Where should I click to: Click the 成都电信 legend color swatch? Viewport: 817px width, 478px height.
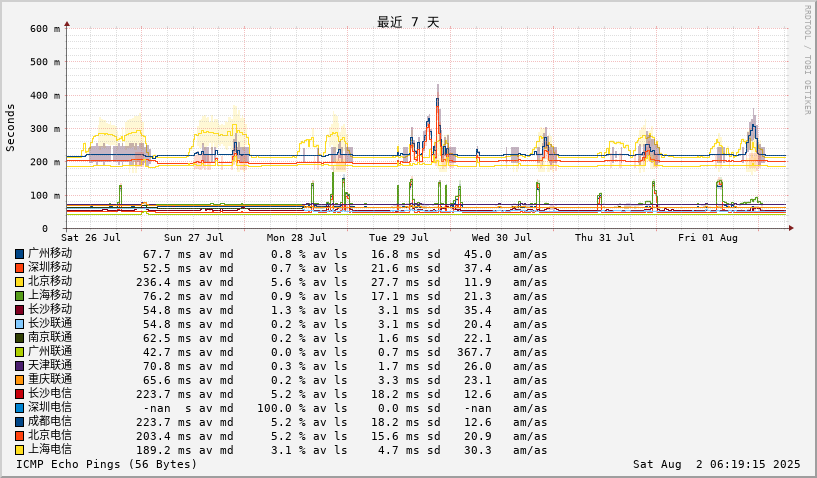(x=19, y=423)
